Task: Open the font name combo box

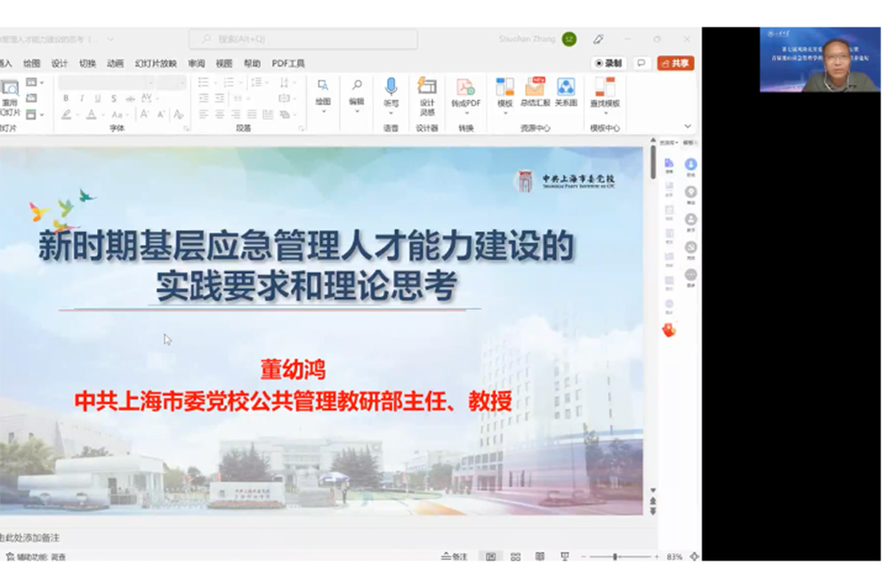Action: coord(106,82)
